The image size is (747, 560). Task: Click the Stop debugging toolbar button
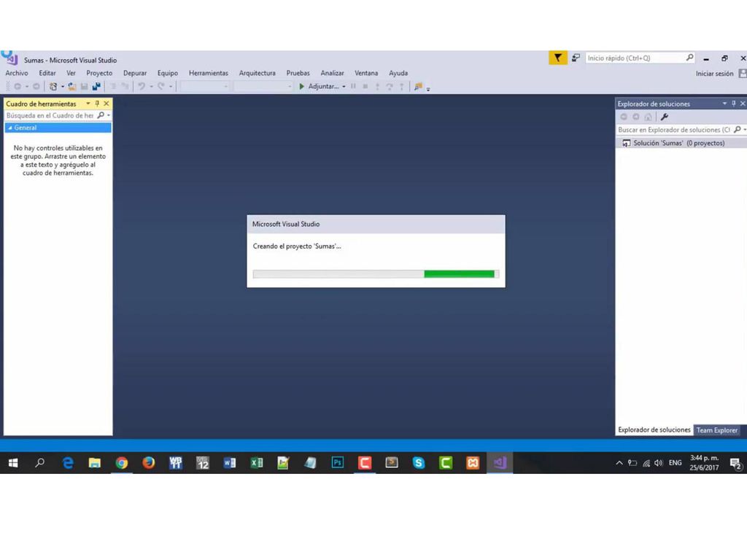coord(365,86)
